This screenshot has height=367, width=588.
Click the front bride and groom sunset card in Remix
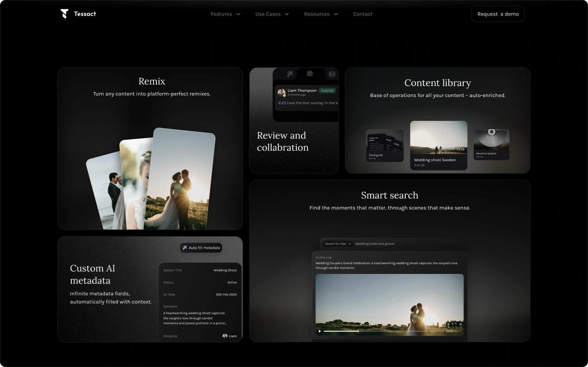(180, 179)
